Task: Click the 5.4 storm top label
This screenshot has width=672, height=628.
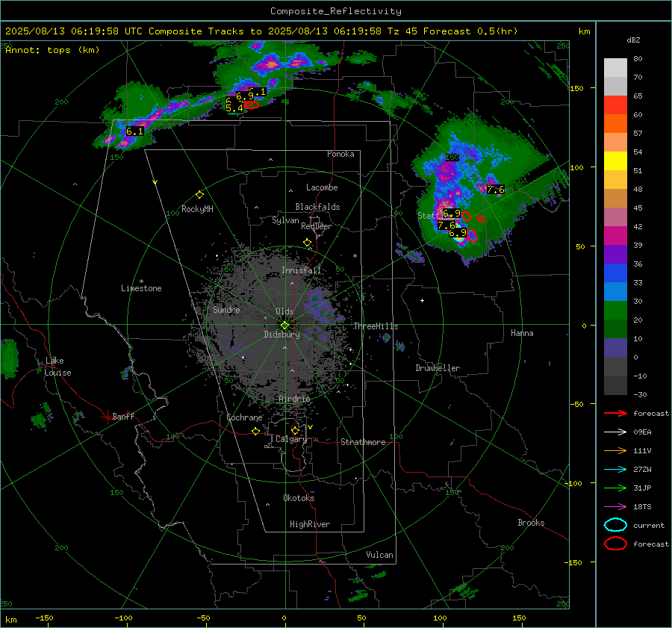Action: click(234, 108)
